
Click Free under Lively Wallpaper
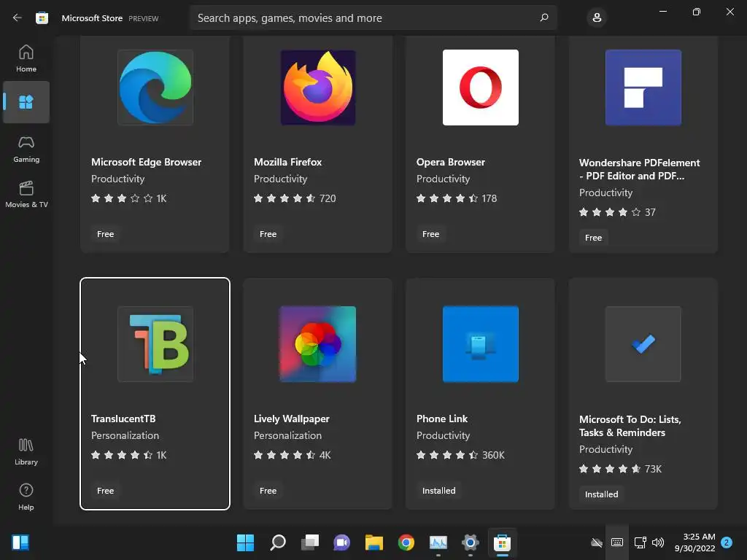pyautogui.click(x=268, y=491)
